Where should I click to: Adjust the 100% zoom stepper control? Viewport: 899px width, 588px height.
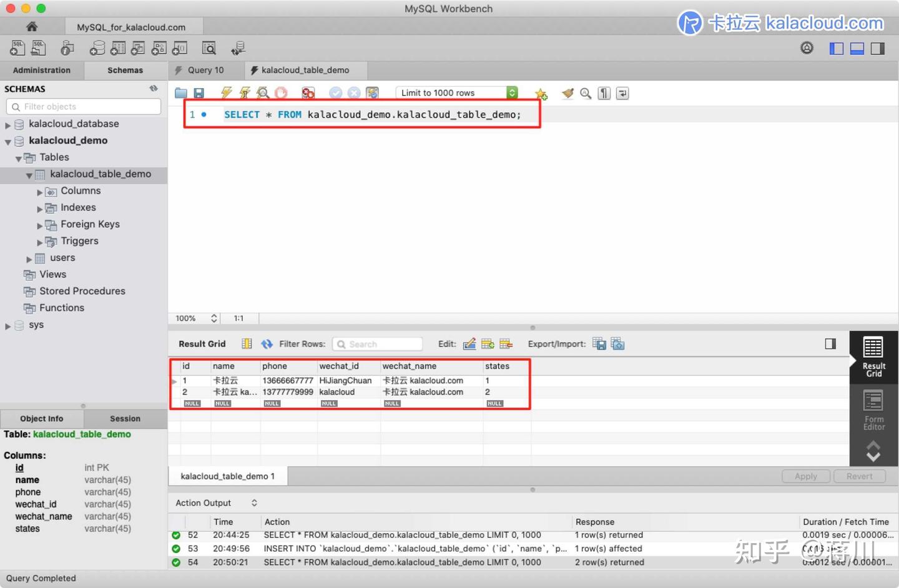click(213, 318)
